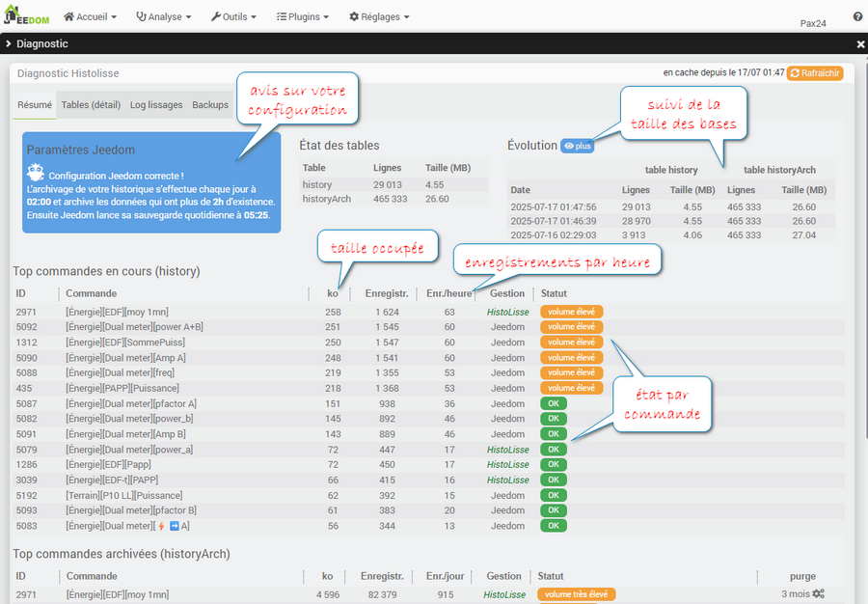Click the Jeedom logo icon
The height and width of the screenshot is (604, 868).
27,14
